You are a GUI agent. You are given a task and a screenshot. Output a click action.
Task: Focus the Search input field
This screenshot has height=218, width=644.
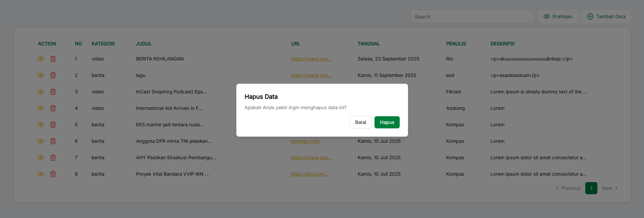472,17
